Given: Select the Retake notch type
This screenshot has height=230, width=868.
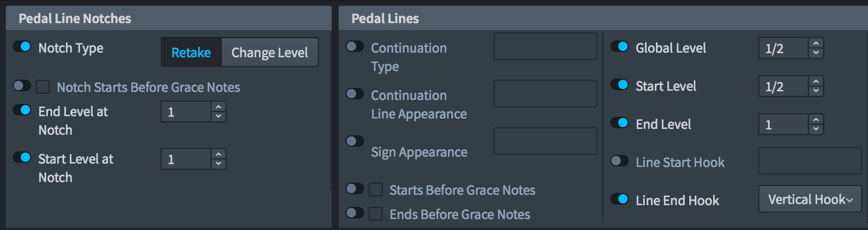Looking at the screenshot, I should (x=191, y=53).
